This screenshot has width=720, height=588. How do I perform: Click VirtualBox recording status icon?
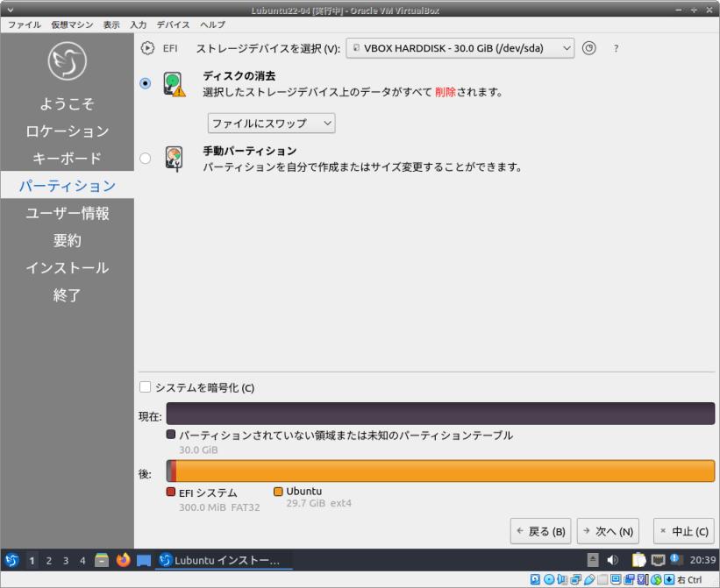pos(629,579)
